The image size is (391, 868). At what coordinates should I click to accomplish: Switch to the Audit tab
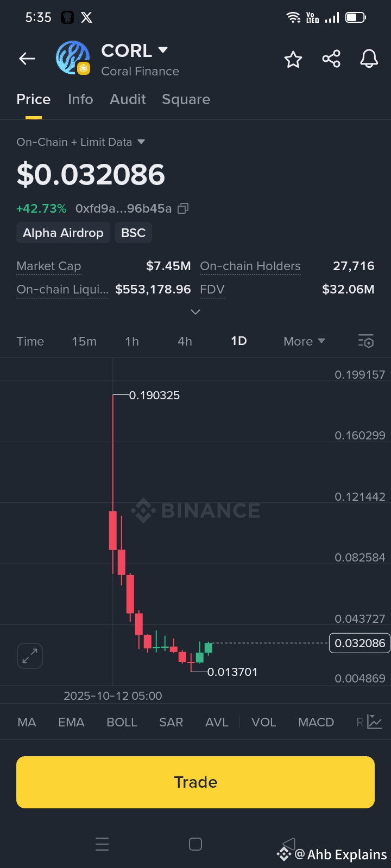[128, 99]
